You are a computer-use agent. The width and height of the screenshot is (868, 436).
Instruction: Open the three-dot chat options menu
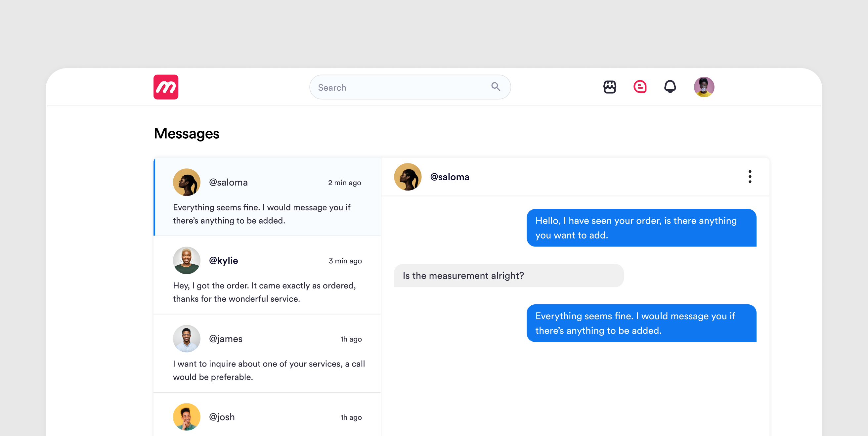click(x=750, y=177)
